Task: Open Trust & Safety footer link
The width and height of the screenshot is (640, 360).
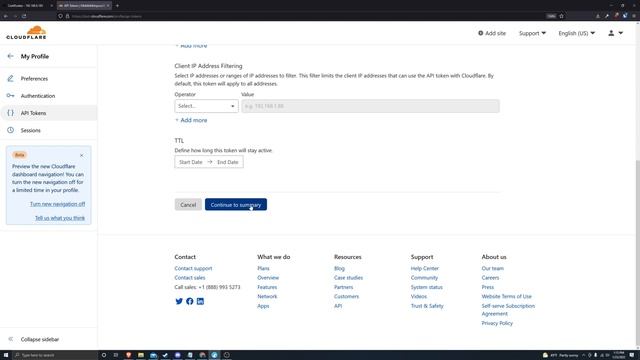Action: coord(427,306)
